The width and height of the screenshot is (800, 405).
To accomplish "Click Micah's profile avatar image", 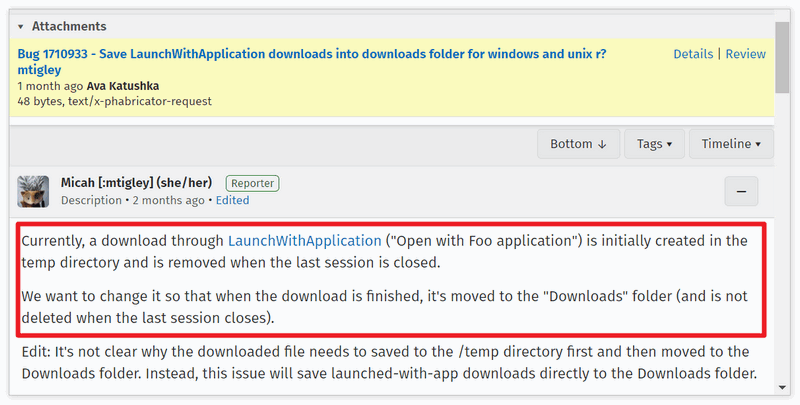I will click(34, 191).
